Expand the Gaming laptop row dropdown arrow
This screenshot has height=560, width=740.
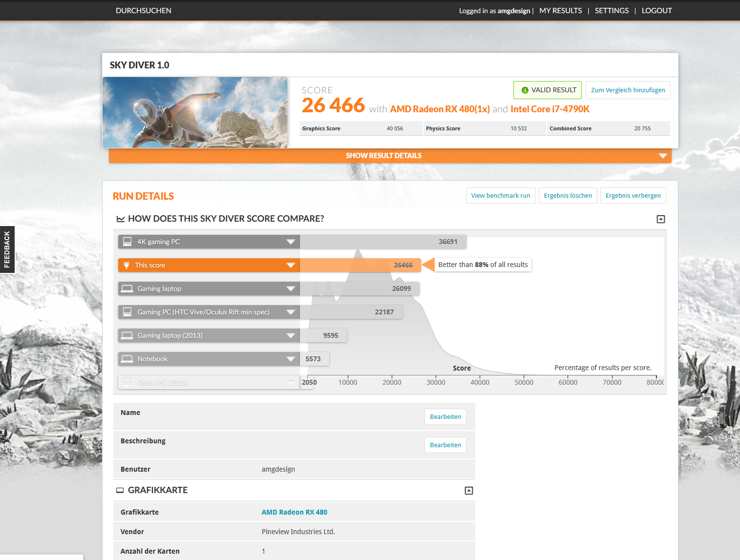coord(291,289)
